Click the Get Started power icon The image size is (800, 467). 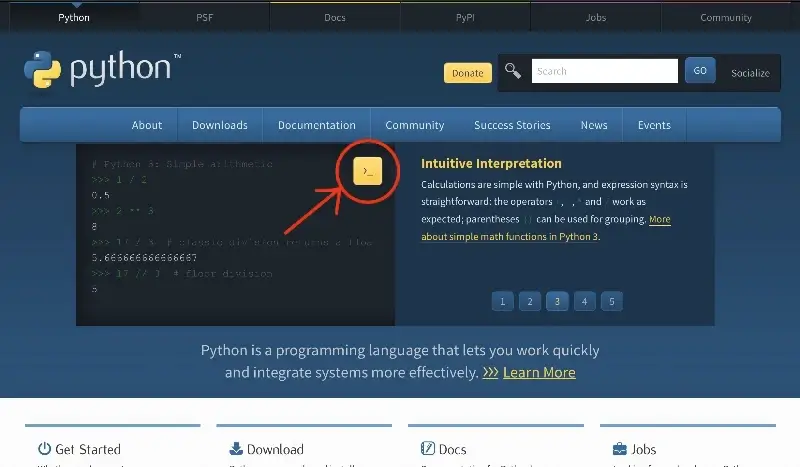click(44, 449)
